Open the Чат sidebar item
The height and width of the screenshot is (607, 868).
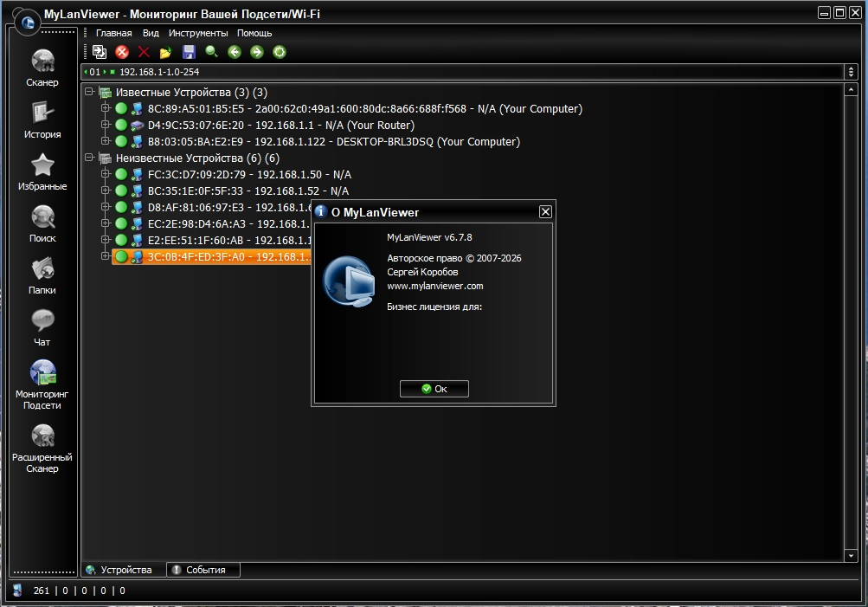pos(42,327)
